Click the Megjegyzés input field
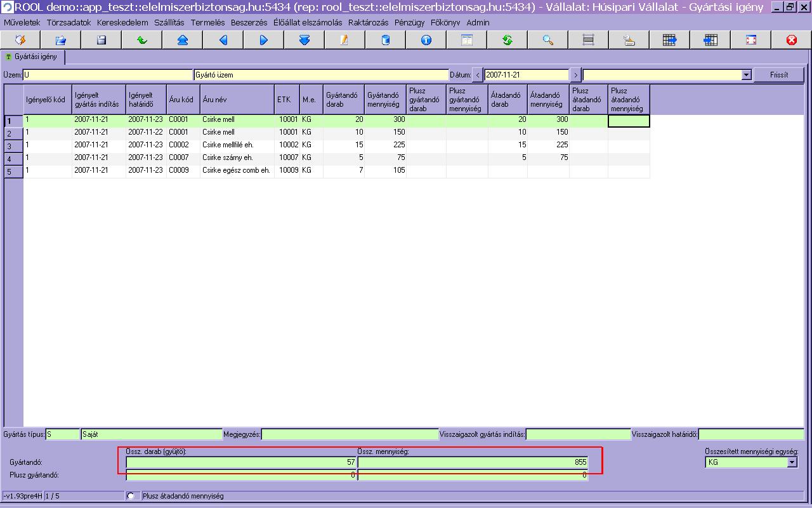 350,434
